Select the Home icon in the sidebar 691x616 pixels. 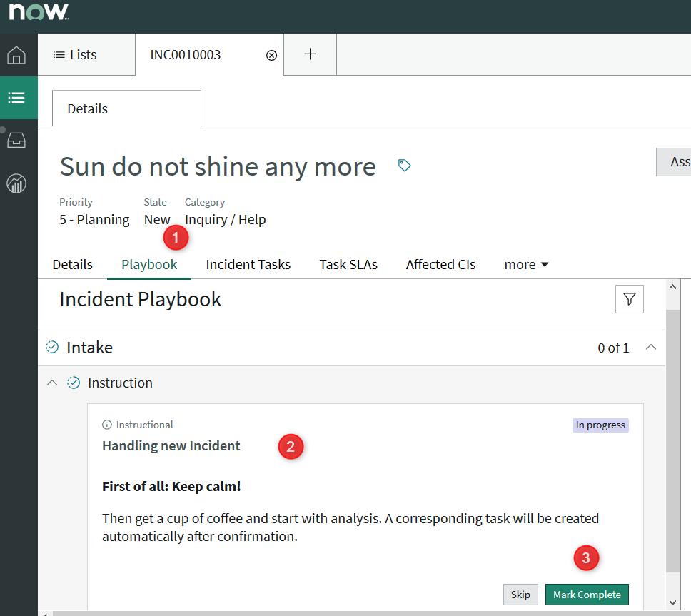pos(17,55)
